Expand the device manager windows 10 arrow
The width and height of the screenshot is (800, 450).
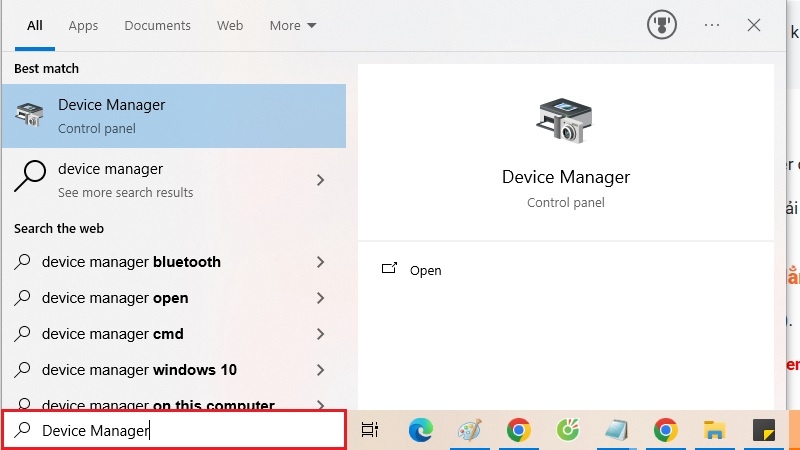tap(320, 370)
